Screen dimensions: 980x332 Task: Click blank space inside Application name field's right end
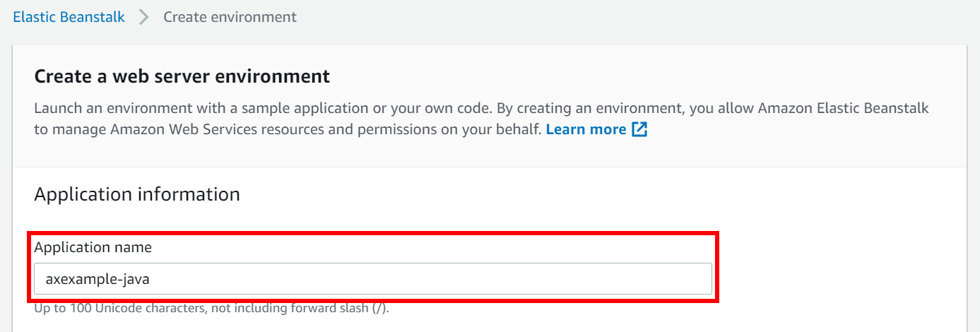636,279
